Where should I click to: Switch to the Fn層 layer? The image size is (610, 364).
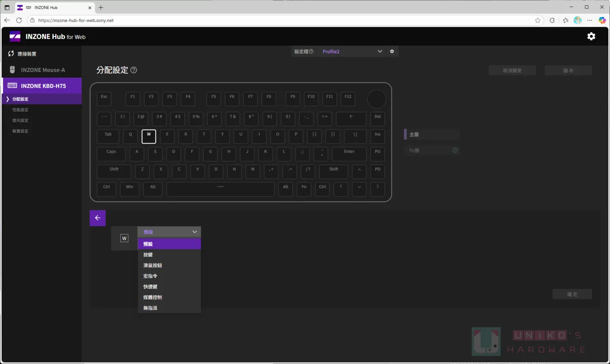[x=432, y=151]
